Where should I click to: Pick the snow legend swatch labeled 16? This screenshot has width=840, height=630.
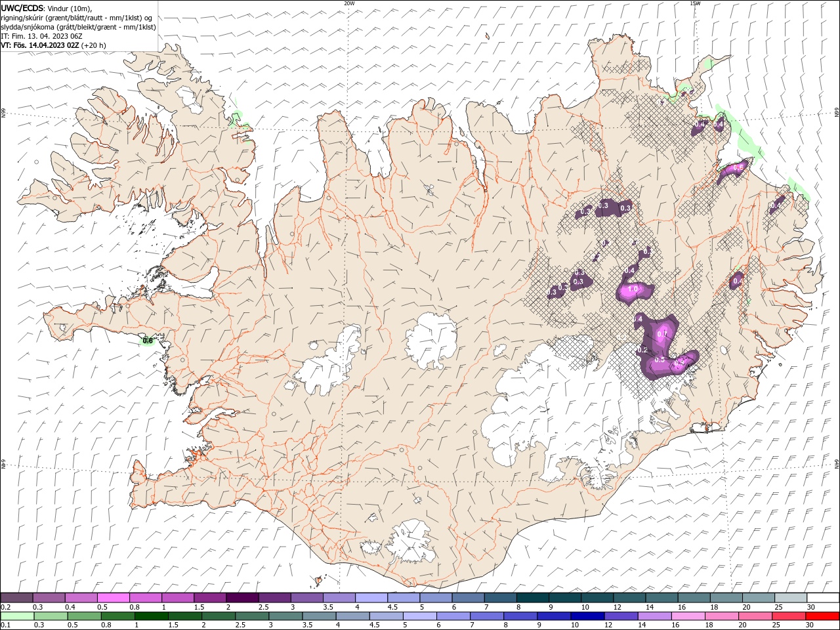694,598
